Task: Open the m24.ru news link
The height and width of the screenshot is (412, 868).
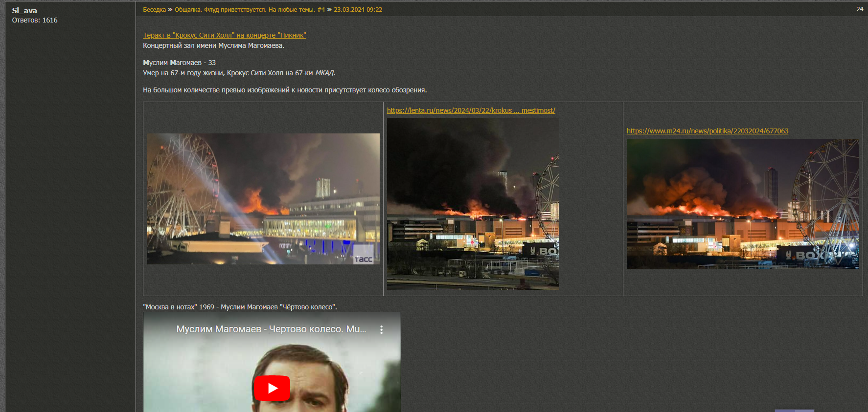Action: tap(708, 131)
